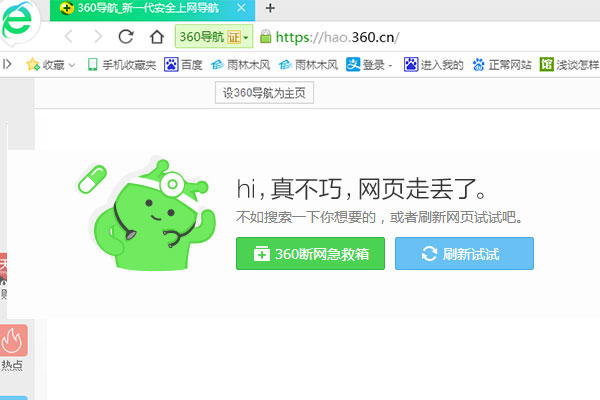
Task: Reload the page with the refresh icon
Action: pos(126,38)
